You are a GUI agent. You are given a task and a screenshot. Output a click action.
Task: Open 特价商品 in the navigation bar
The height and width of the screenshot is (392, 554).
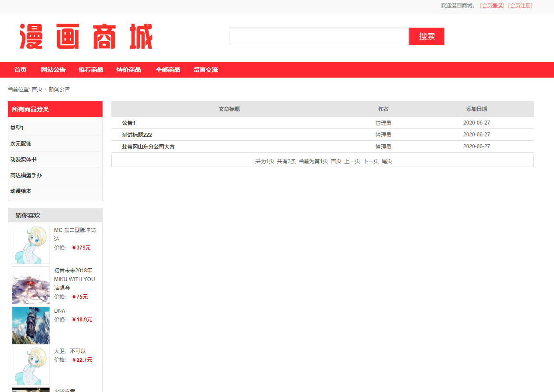pos(128,70)
